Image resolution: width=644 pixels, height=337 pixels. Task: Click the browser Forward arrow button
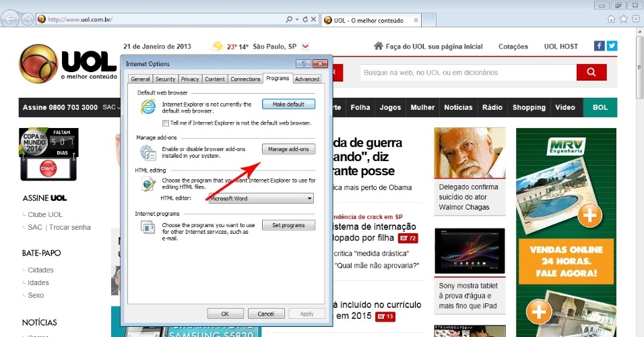pos(27,19)
